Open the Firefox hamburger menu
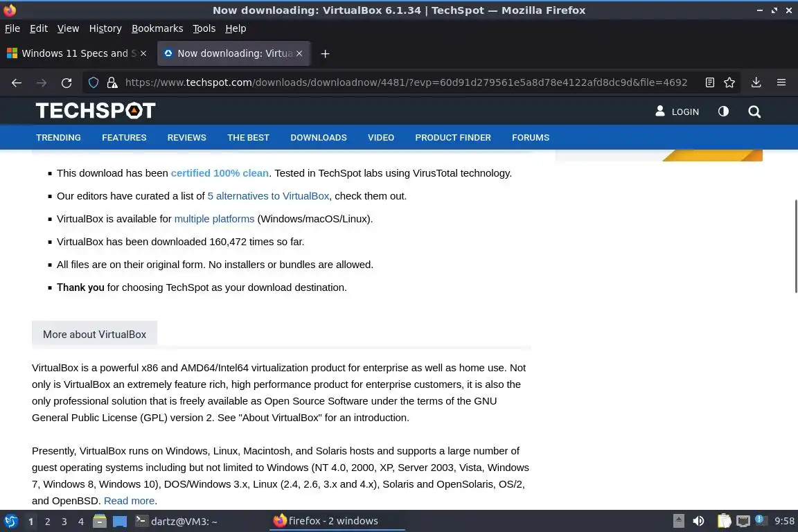Screen dimensions: 798x532 pos(781,82)
